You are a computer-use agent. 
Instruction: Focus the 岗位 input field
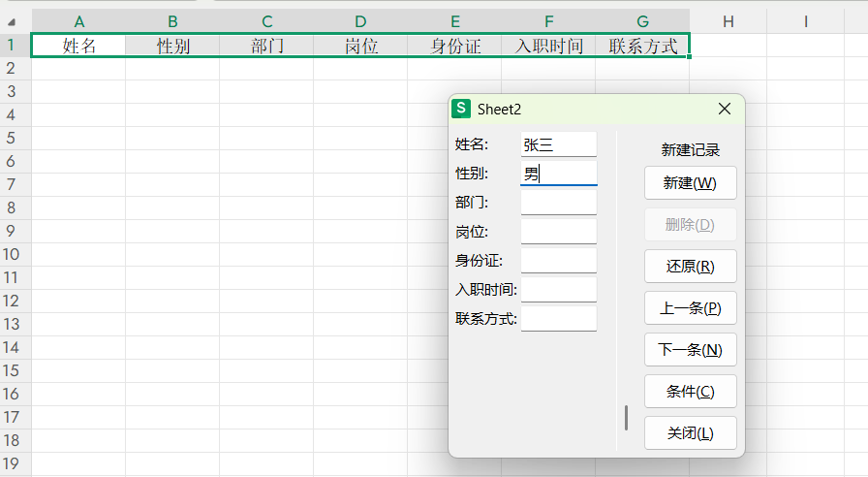click(x=559, y=232)
